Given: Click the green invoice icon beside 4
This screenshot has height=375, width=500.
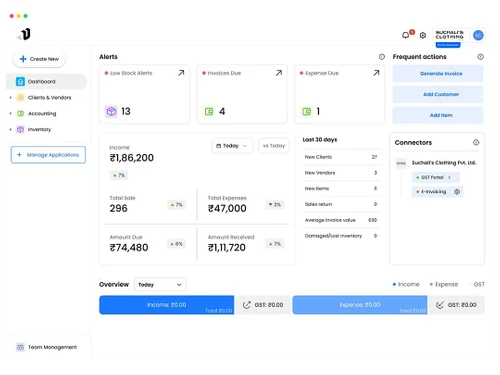Looking at the screenshot, I should click(209, 111).
